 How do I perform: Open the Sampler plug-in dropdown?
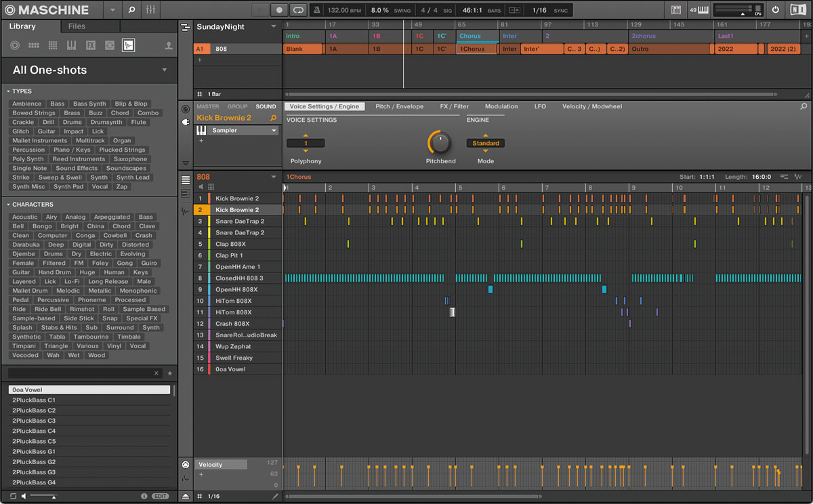pos(274,130)
